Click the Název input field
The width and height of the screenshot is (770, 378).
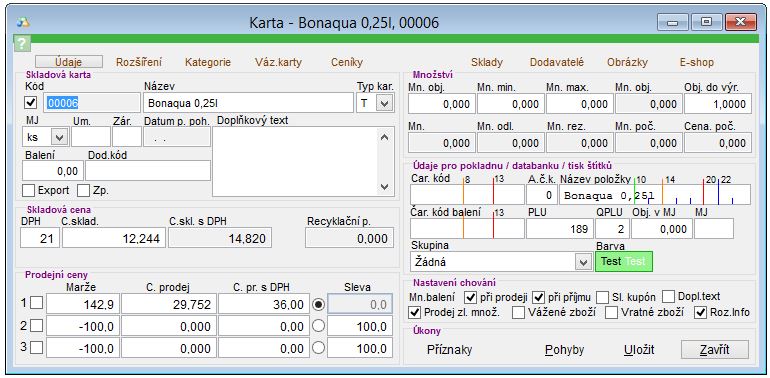(248, 103)
